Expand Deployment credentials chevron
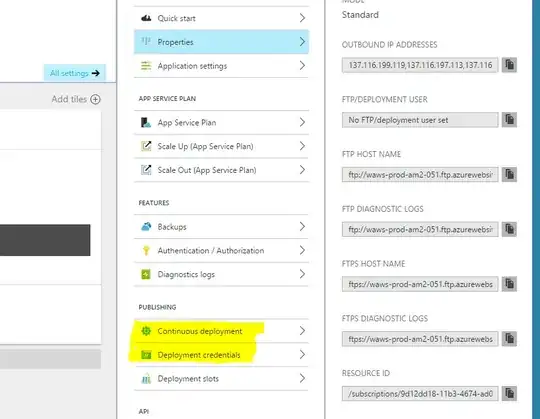Viewport: 540px width, 419px height. (x=302, y=355)
